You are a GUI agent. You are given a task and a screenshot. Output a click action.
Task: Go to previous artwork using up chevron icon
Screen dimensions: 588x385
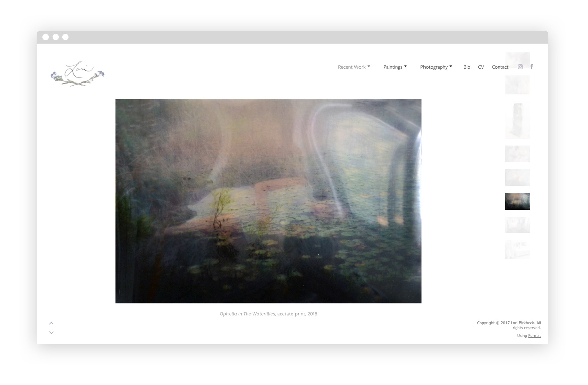(51, 323)
